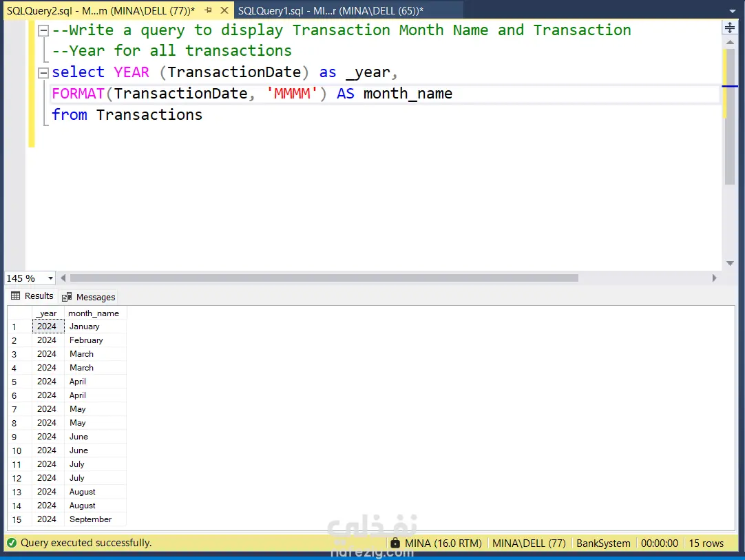Select the month_name column header

click(x=94, y=313)
